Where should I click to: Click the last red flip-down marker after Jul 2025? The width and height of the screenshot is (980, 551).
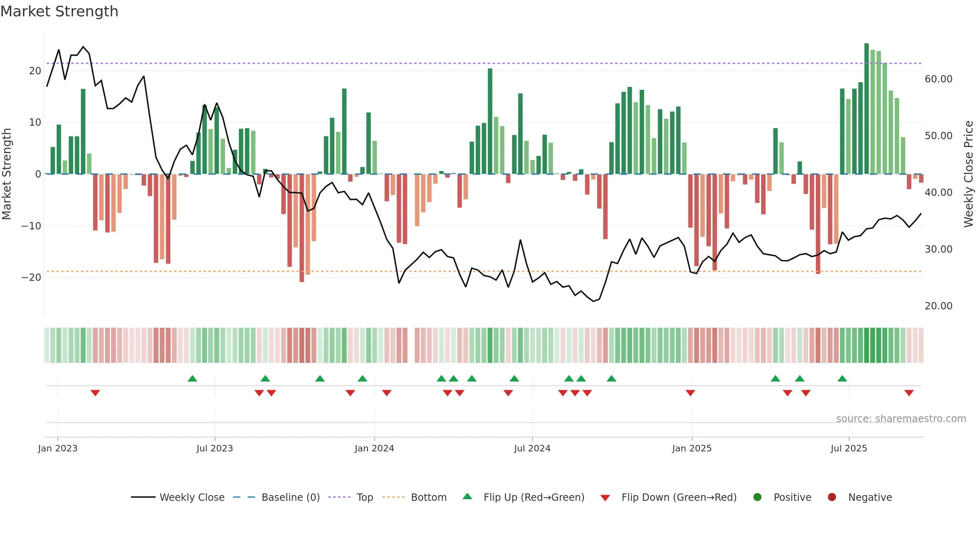909,393
